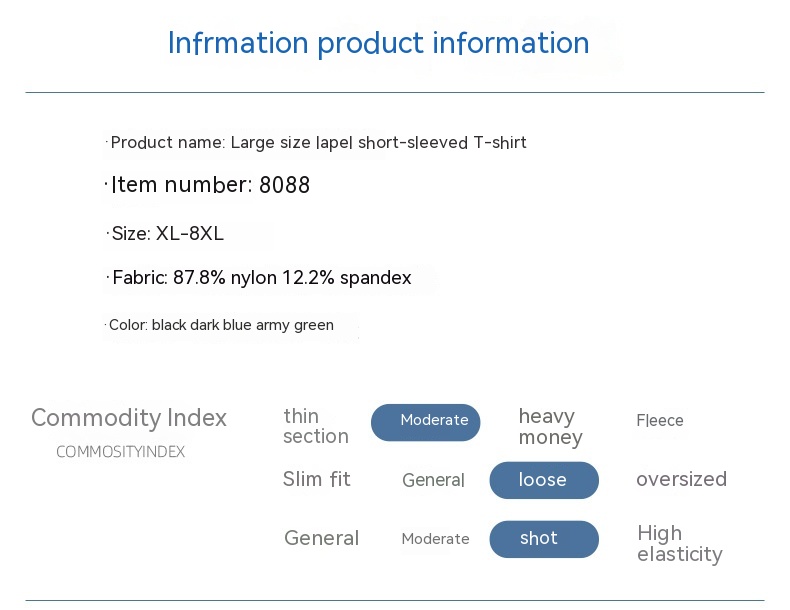This screenshot has height=610, width=790.
Task: Click the 'Infrmation product information' title
Action: (378, 43)
